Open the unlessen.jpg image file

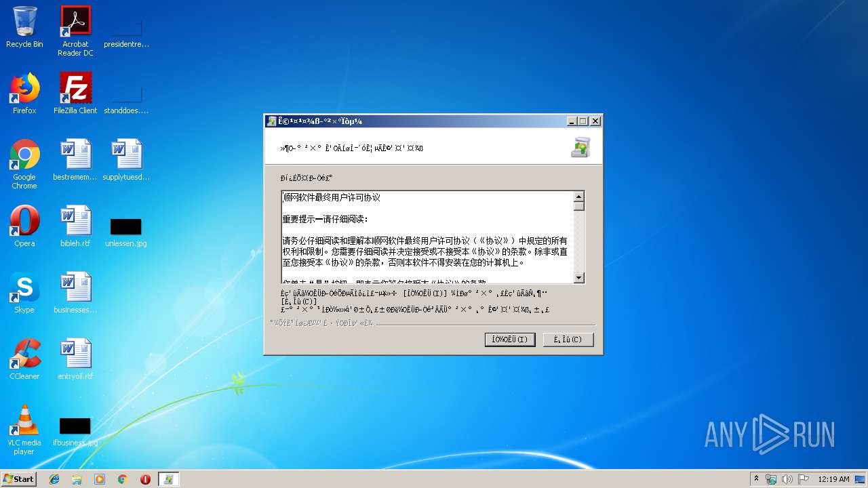(126, 232)
